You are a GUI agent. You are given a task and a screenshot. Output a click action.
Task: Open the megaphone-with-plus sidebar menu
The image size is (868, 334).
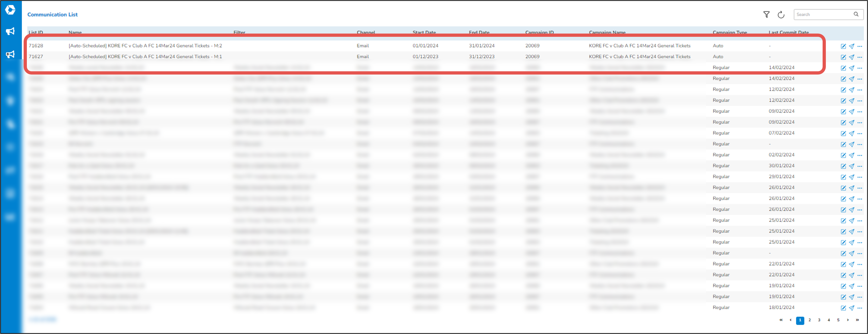(x=10, y=54)
